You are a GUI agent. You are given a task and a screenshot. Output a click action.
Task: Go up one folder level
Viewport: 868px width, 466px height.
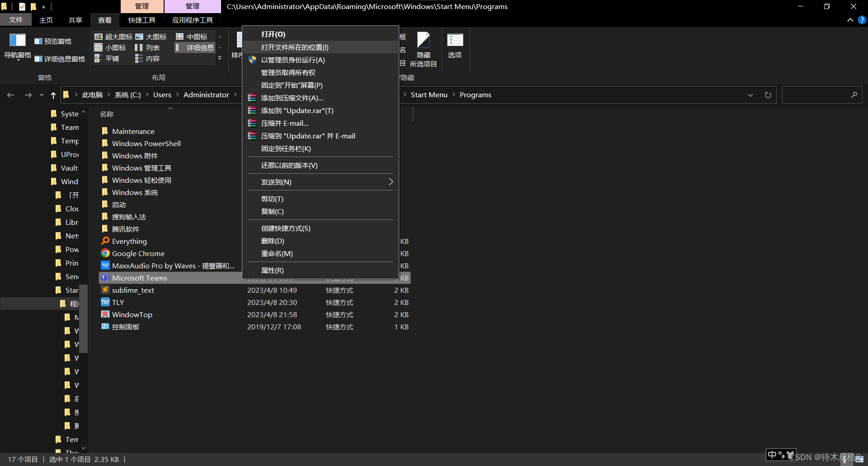point(53,95)
